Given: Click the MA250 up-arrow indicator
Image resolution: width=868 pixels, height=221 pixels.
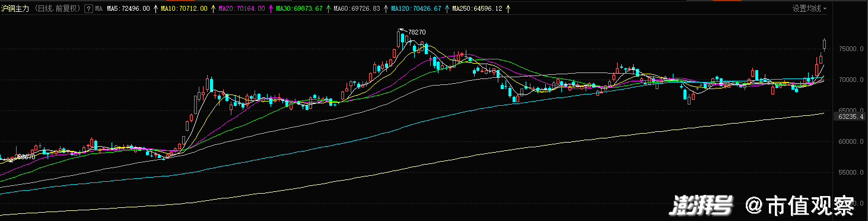Looking at the screenshot, I should coord(508,9).
